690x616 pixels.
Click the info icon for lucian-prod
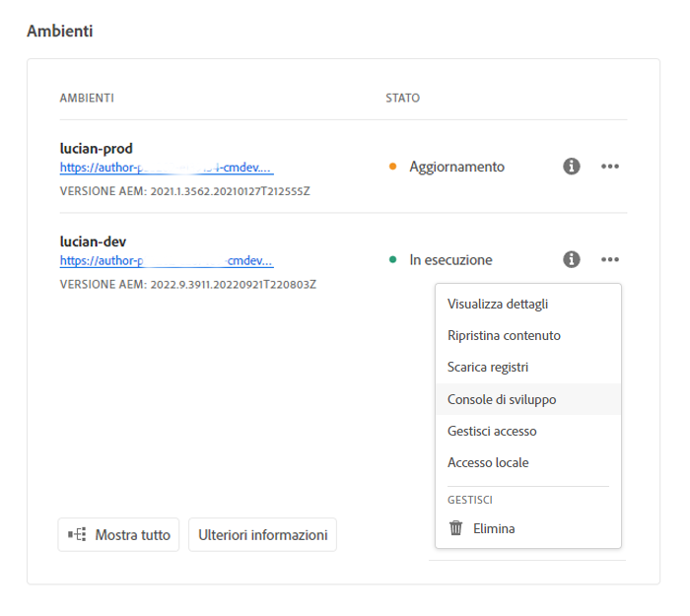(571, 167)
